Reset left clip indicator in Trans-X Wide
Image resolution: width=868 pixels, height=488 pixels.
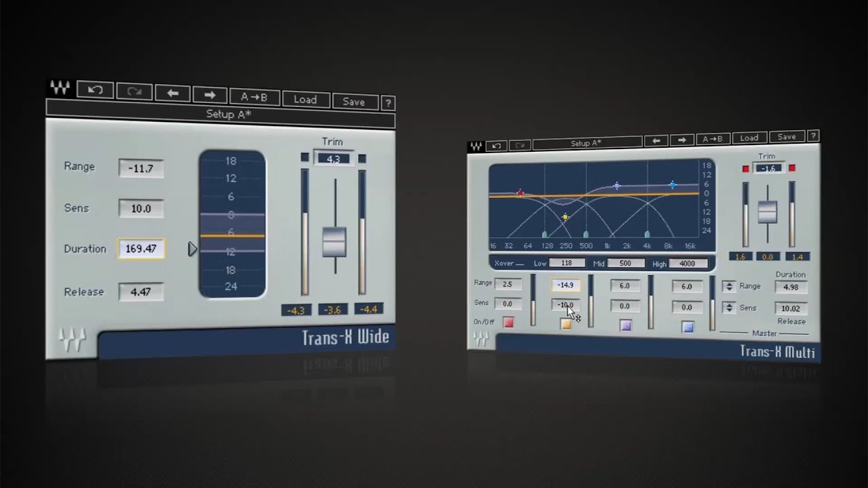click(304, 157)
